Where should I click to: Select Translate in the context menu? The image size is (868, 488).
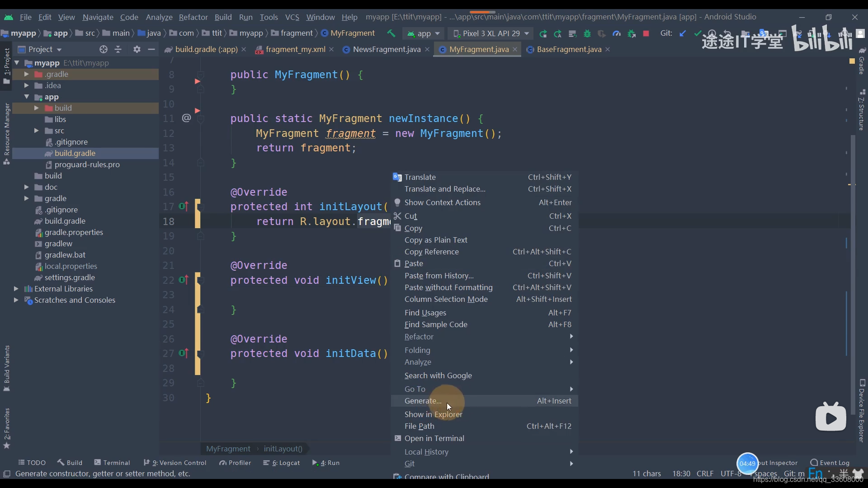tap(484, 177)
